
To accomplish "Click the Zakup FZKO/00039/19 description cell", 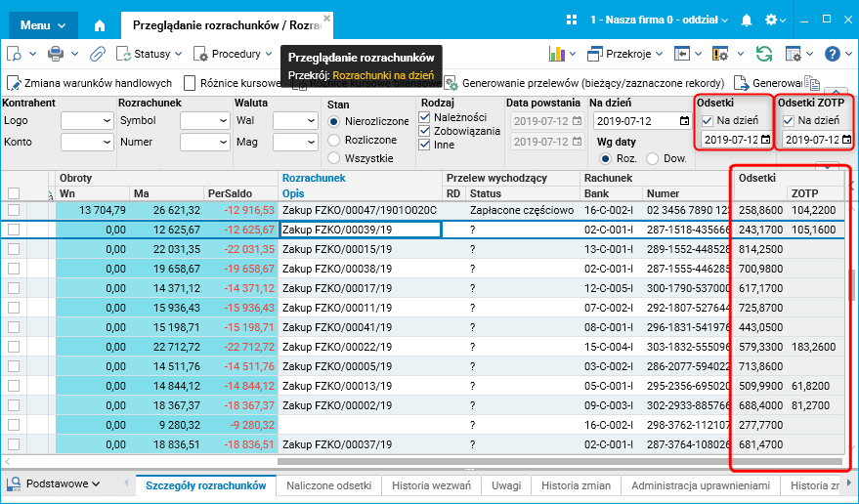I will (x=360, y=230).
